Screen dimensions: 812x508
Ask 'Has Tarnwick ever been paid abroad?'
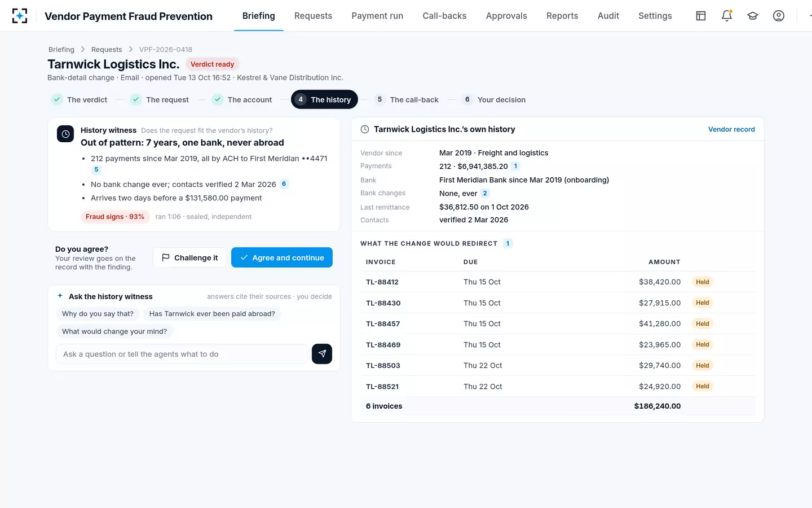click(x=212, y=314)
